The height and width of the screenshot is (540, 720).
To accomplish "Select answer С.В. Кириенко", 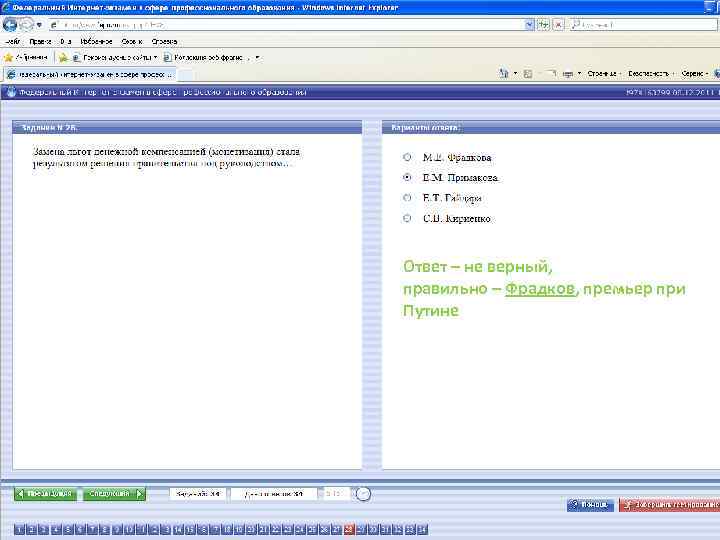I will [x=407, y=218].
